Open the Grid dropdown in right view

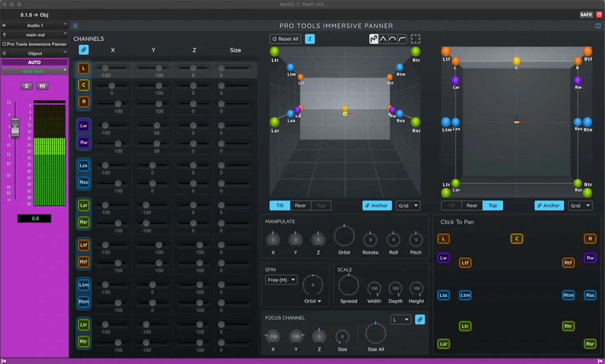click(x=580, y=205)
